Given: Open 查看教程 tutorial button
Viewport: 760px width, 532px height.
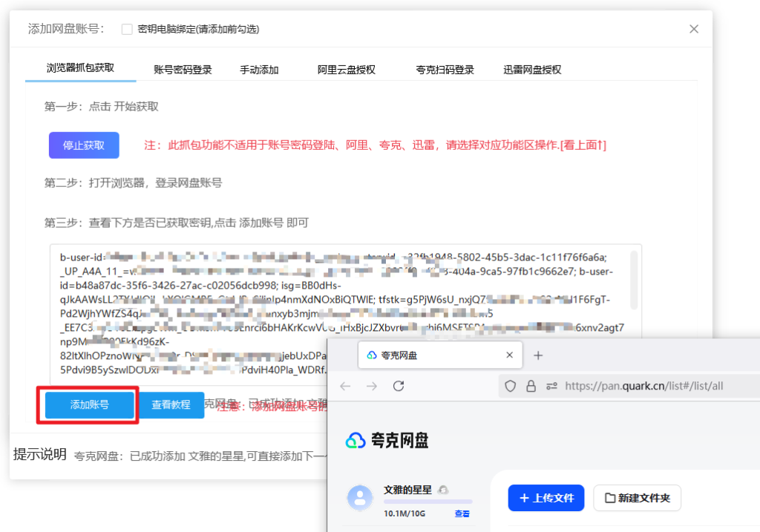Looking at the screenshot, I should coord(171,404).
